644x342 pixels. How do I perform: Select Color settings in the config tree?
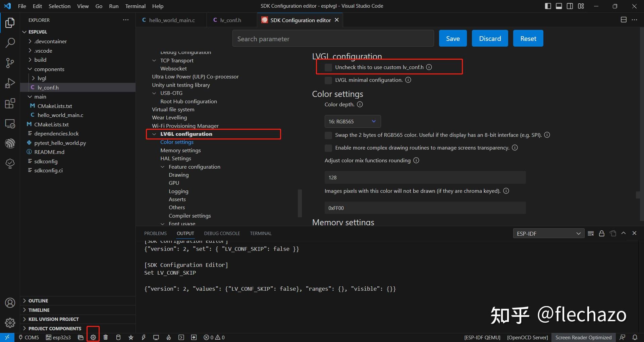click(x=177, y=142)
